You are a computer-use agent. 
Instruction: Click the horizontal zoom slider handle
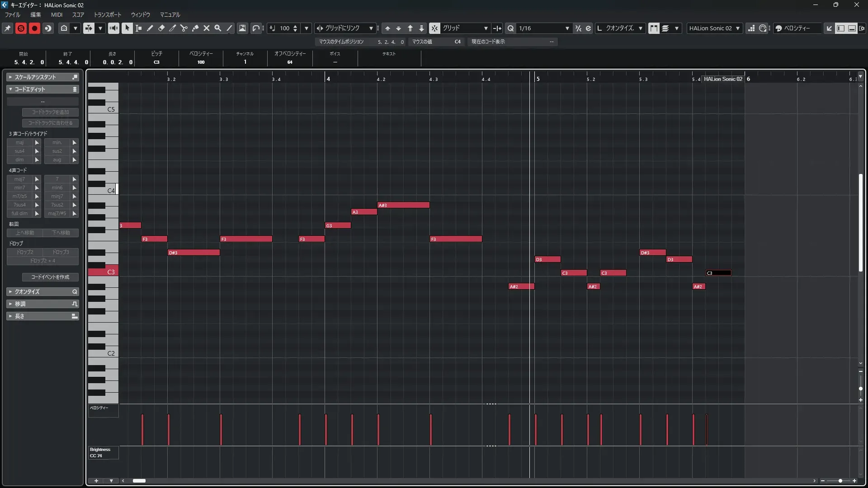pyautogui.click(x=840, y=481)
